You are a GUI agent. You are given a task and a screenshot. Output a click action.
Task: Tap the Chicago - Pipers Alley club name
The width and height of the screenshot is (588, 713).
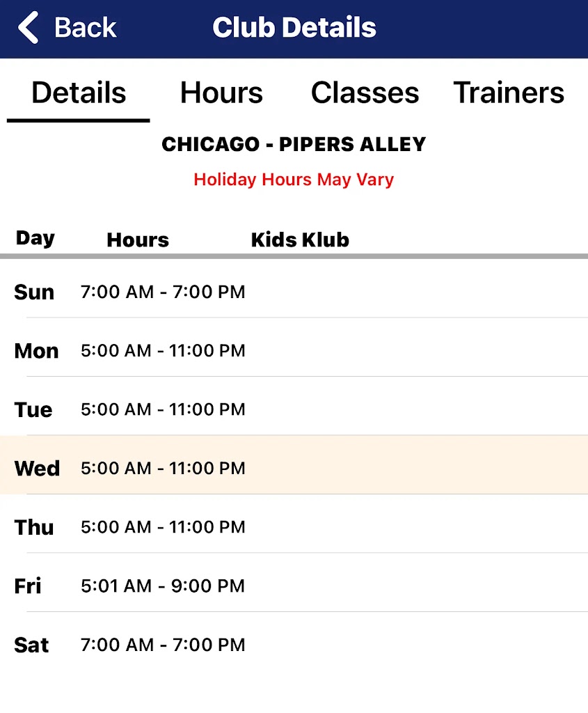click(294, 145)
